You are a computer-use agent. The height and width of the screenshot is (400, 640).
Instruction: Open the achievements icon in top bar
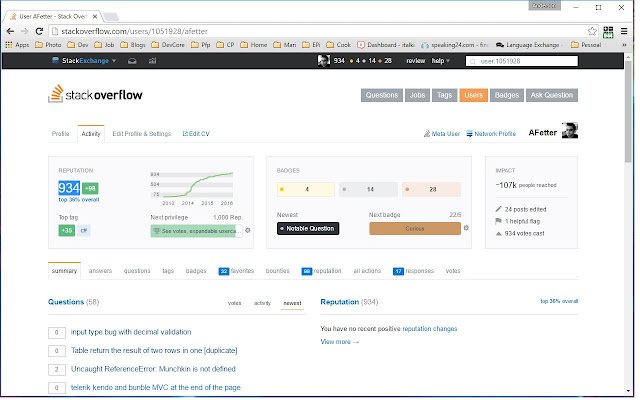click(x=152, y=61)
